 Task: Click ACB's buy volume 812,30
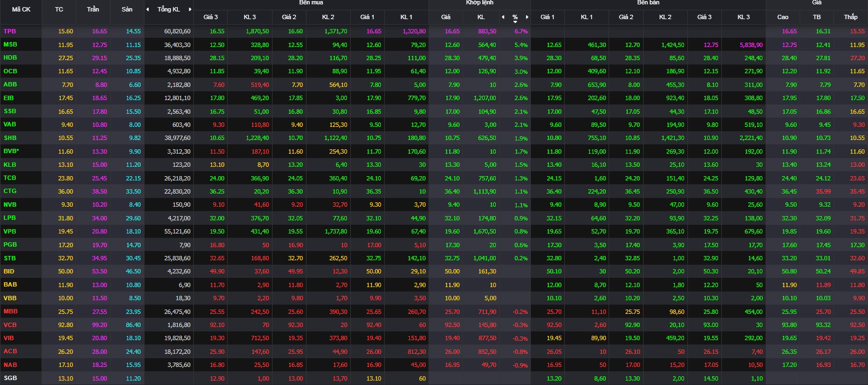[x=416, y=352]
